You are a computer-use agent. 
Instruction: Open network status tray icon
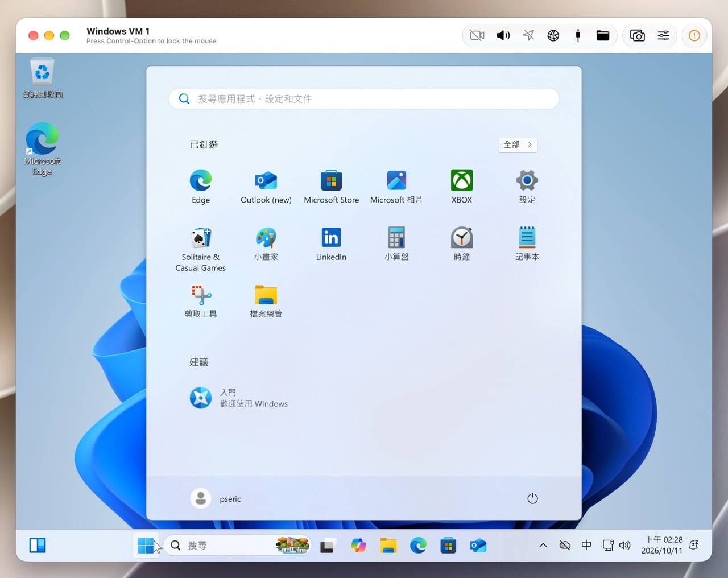click(x=608, y=546)
